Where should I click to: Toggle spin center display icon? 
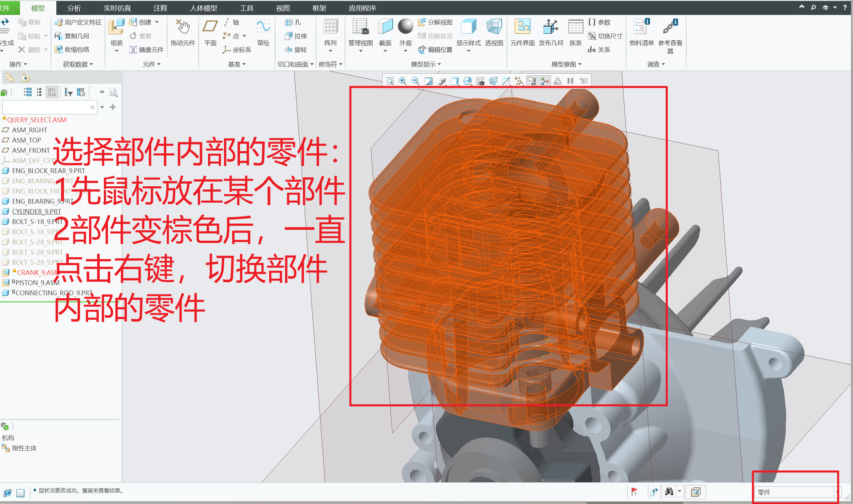[x=545, y=81]
